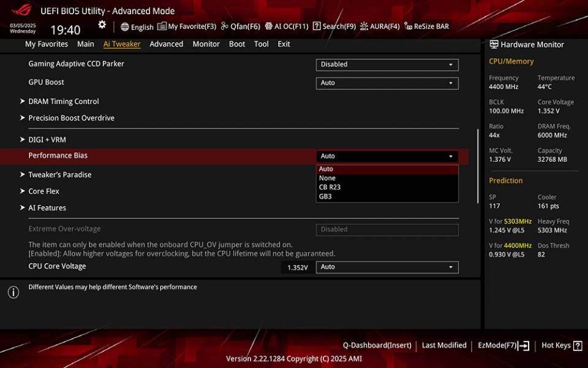Click the settings list scrollbar
Image resolution: width=588 pixels, height=368 pixels.
coord(478,166)
